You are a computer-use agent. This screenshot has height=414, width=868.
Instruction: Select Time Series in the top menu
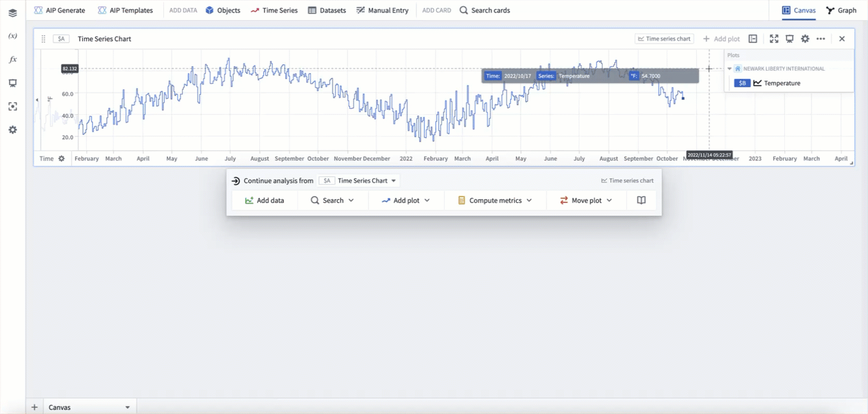click(274, 10)
